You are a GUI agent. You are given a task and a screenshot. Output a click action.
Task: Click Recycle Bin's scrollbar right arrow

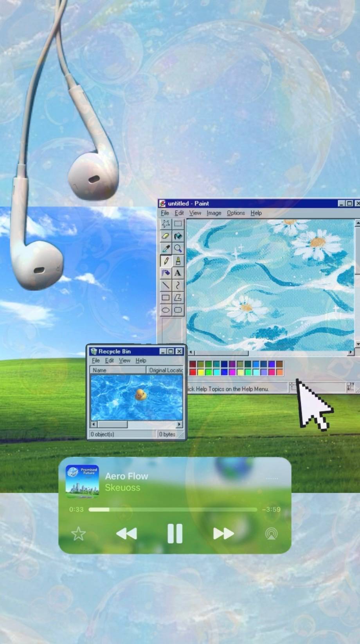(x=179, y=424)
